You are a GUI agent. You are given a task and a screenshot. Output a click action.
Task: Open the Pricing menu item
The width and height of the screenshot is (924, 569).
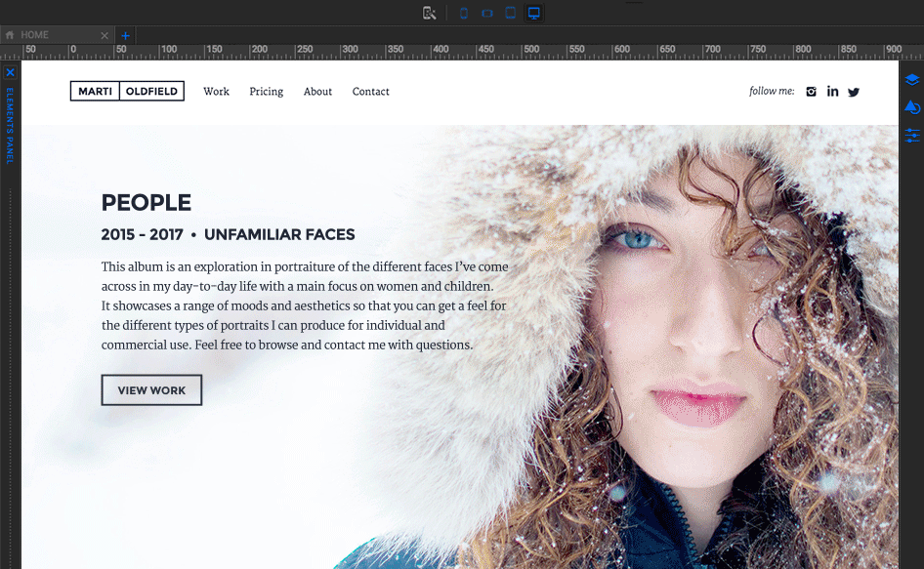click(x=266, y=91)
